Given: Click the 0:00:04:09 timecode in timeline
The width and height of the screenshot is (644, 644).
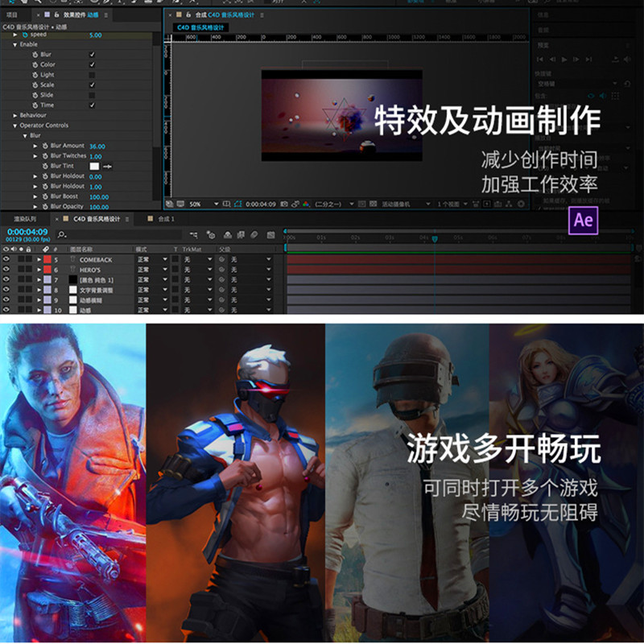Looking at the screenshot, I should tap(27, 232).
